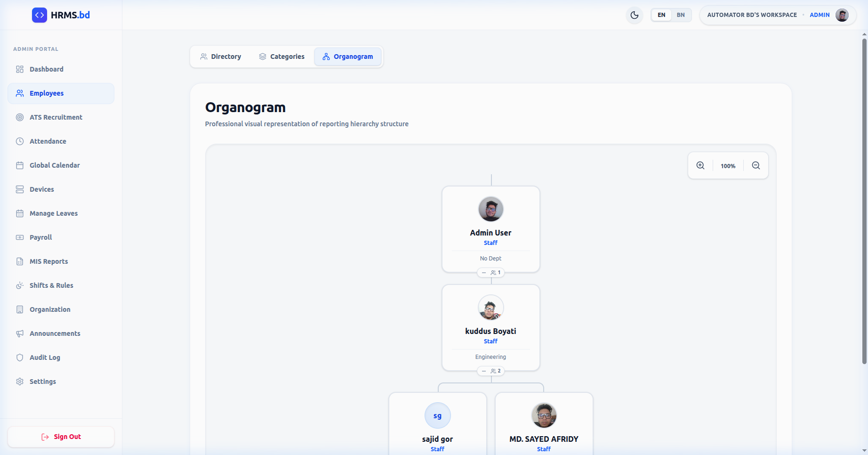Screen dimensions: 868x455
Task: Switch language to BN
Action: [x=681, y=15]
